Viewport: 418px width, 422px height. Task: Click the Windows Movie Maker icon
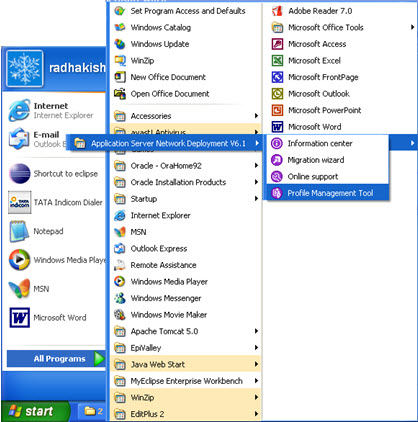[x=120, y=315]
